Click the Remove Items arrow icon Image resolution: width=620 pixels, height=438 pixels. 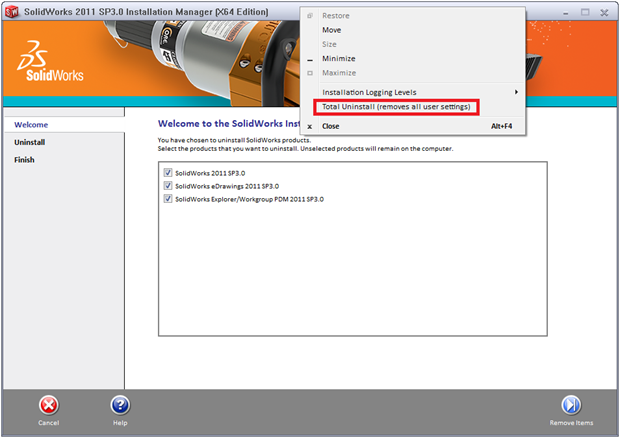pyautogui.click(x=571, y=405)
